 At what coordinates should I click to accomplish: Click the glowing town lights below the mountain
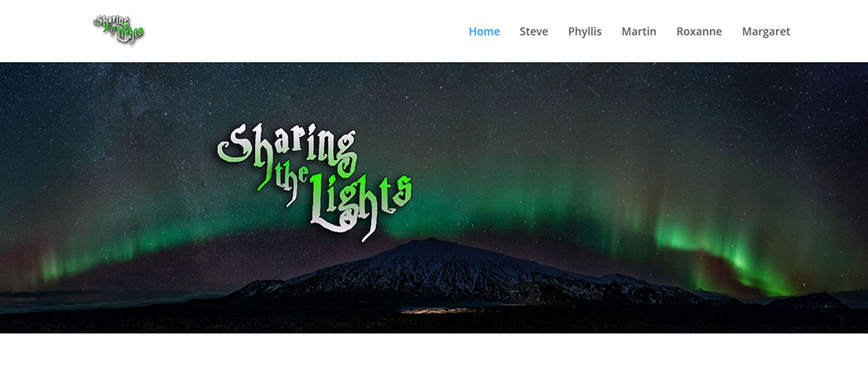[437, 310]
